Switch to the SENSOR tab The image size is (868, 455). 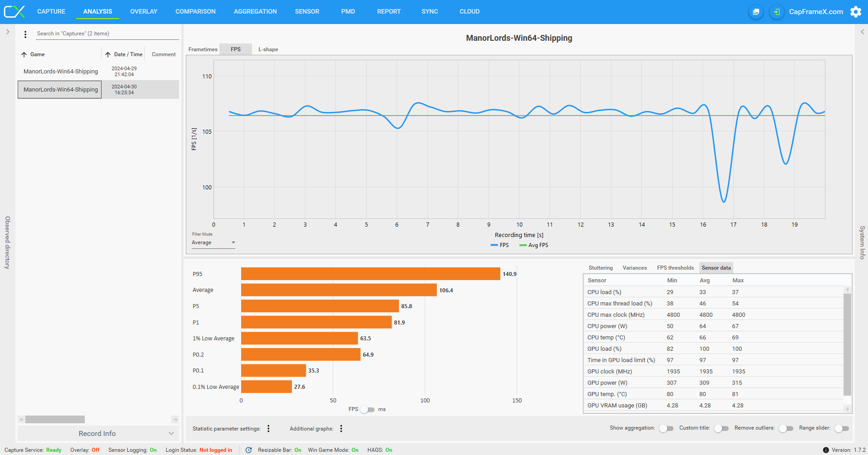[307, 12]
